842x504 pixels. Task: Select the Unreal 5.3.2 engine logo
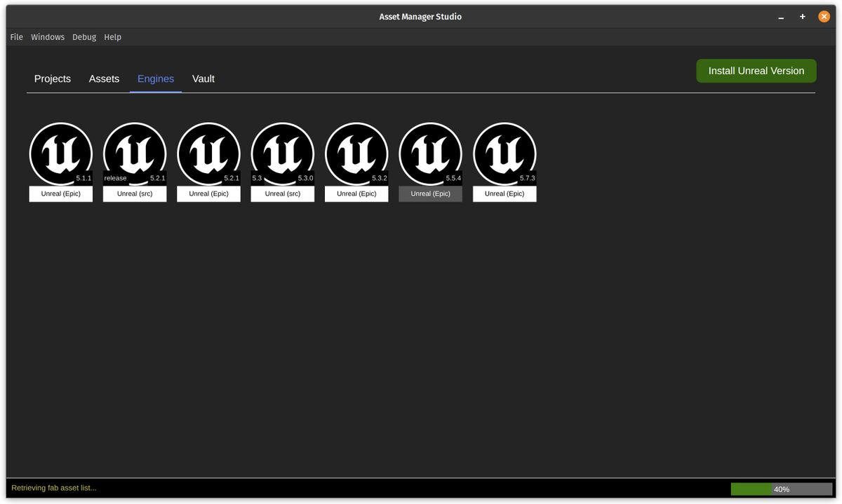356,154
